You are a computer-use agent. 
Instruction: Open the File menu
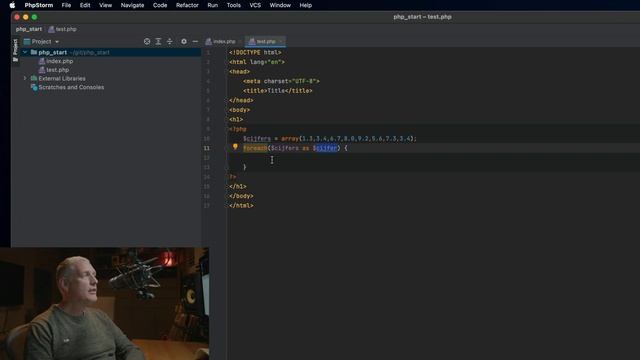coord(66,5)
